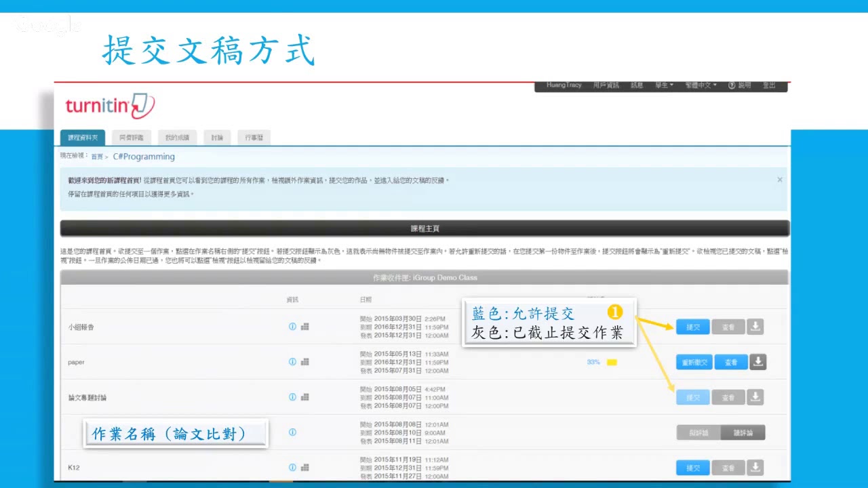The width and height of the screenshot is (868, 488).
Task: Switch to the 同儕評鑑 tab
Action: tap(132, 138)
